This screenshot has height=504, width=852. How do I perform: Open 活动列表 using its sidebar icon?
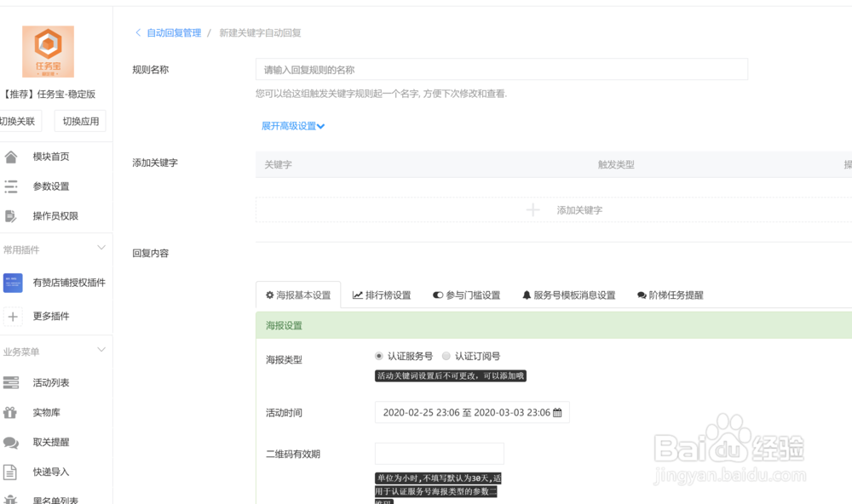click(x=10, y=382)
